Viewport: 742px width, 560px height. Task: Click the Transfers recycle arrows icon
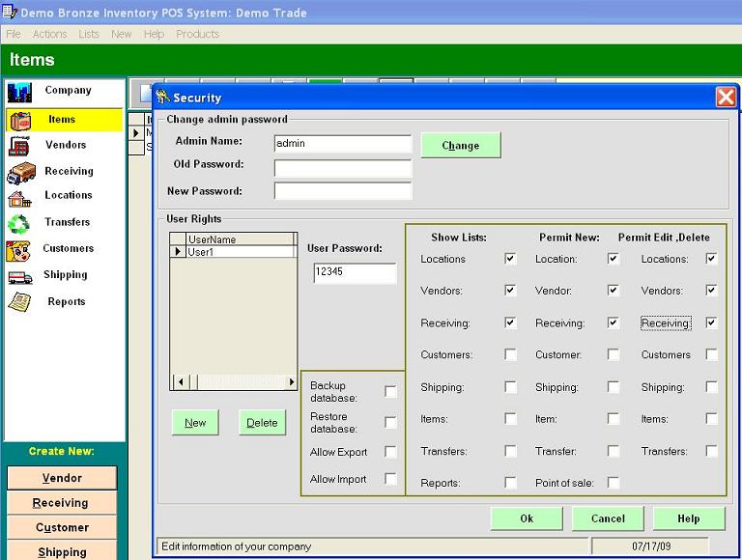19,224
